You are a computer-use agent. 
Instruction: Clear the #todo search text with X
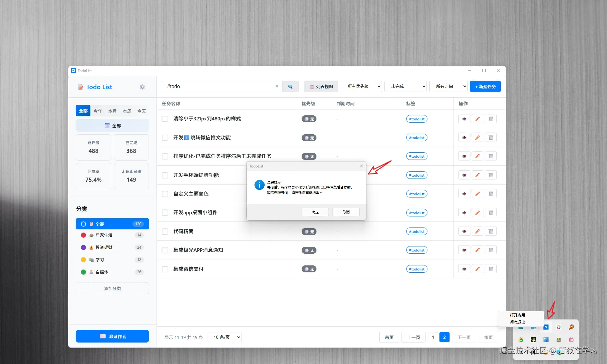[x=277, y=86]
